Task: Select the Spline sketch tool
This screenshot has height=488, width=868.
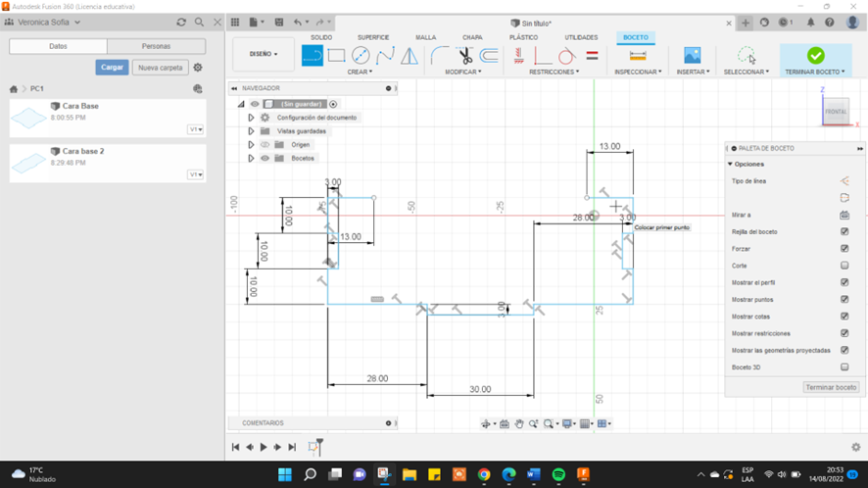Action: click(385, 56)
